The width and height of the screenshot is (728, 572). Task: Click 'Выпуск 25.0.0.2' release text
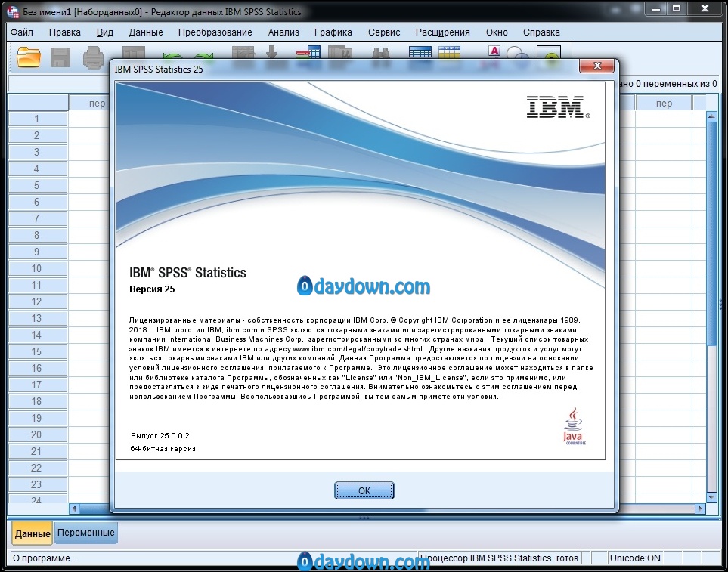coord(160,435)
